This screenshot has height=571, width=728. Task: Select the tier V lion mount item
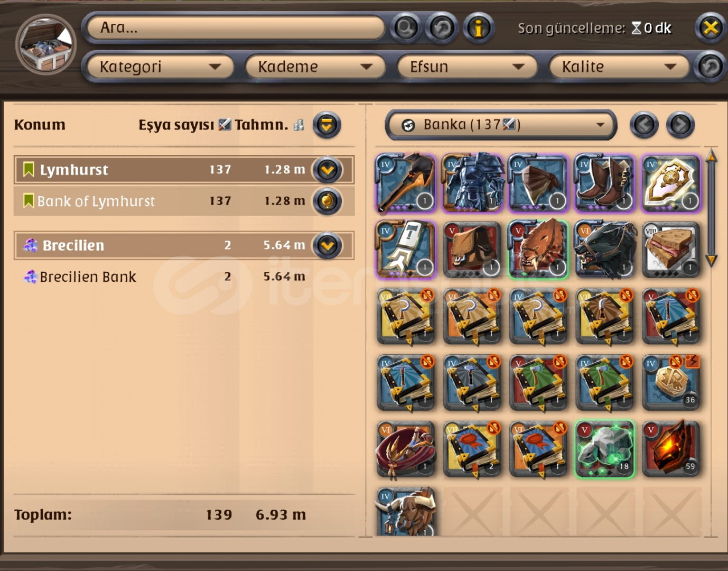(538, 249)
